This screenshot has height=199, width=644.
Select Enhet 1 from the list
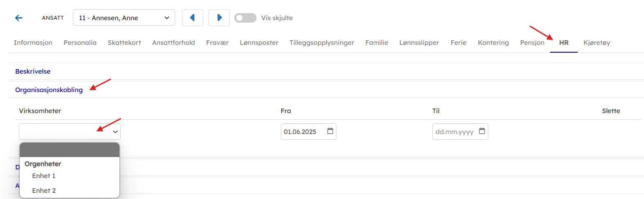tap(44, 176)
